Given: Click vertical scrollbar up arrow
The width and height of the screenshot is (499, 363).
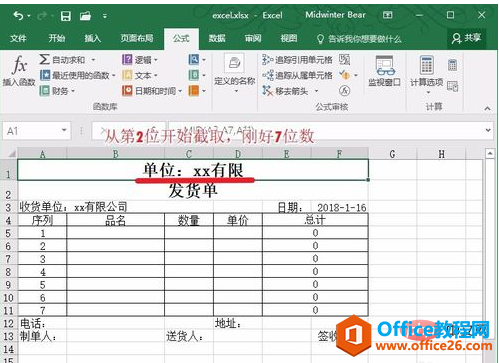Looking at the screenshot, I should pyautogui.click(x=490, y=154).
